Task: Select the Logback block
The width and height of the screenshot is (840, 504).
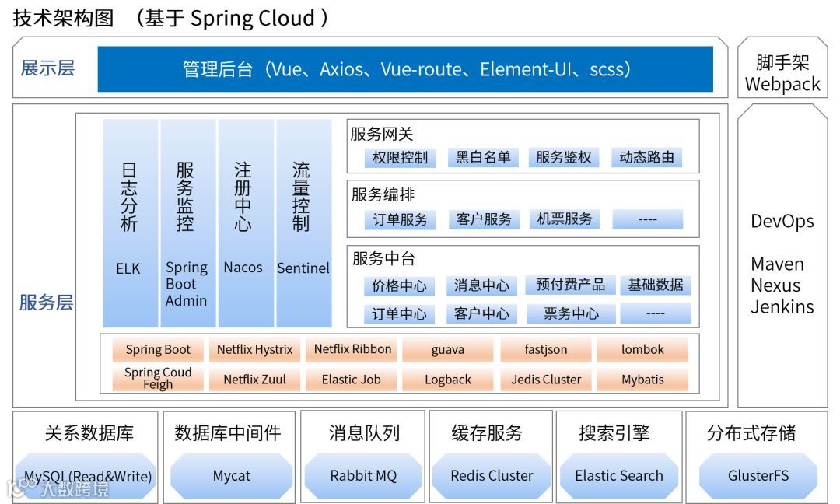Action: click(x=448, y=380)
